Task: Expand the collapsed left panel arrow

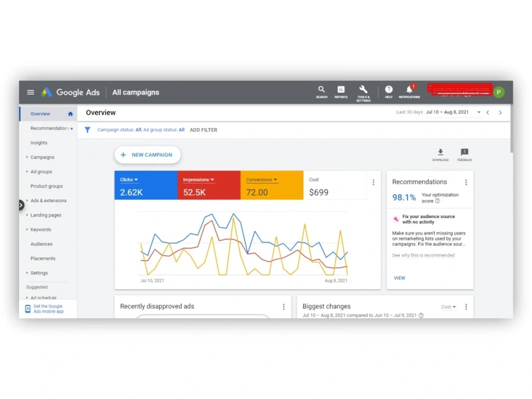Action: 21,204
